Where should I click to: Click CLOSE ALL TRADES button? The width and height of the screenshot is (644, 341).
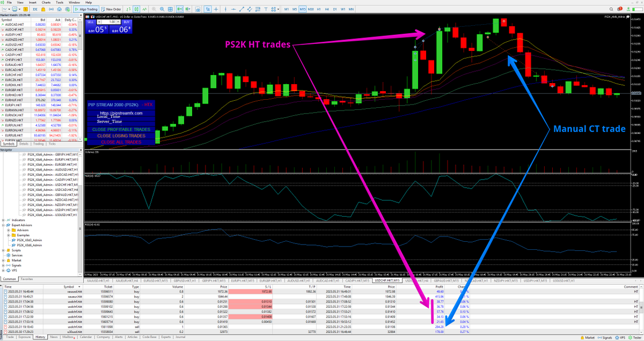(x=121, y=142)
